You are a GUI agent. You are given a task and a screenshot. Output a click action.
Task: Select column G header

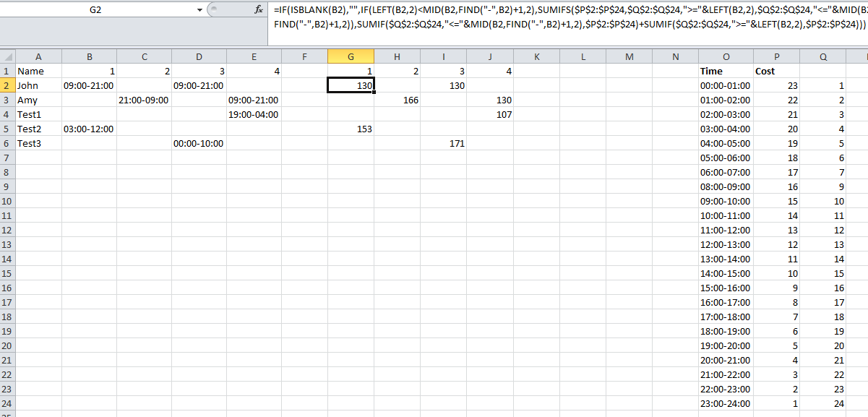click(x=351, y=56)
